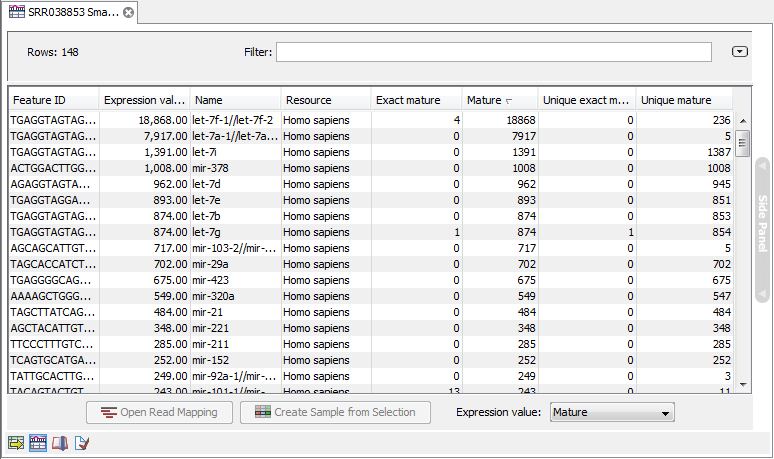Close the SRR038853 tab with its X icon

click(128, 12)
